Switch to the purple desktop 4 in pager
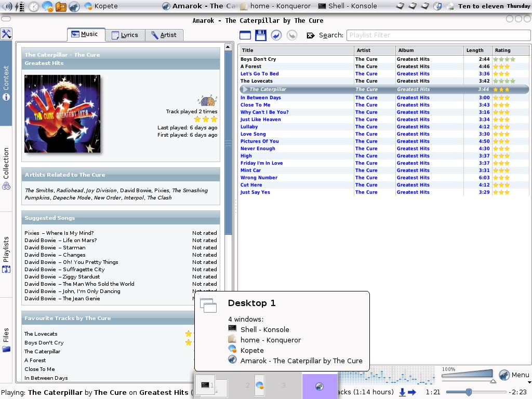The width and height of the screenshot is (532, 399). [320, 386]
